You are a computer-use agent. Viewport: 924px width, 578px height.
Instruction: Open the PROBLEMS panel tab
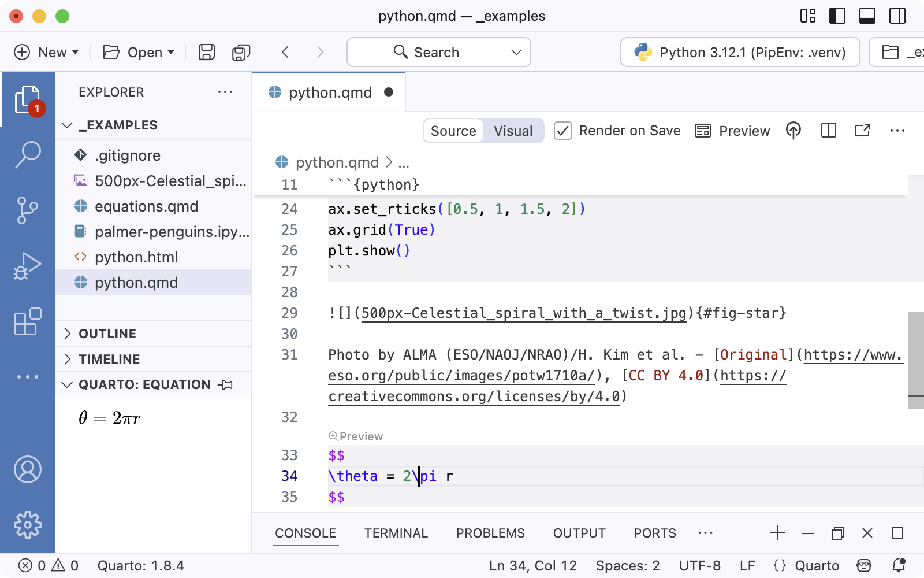click(490, 533)
